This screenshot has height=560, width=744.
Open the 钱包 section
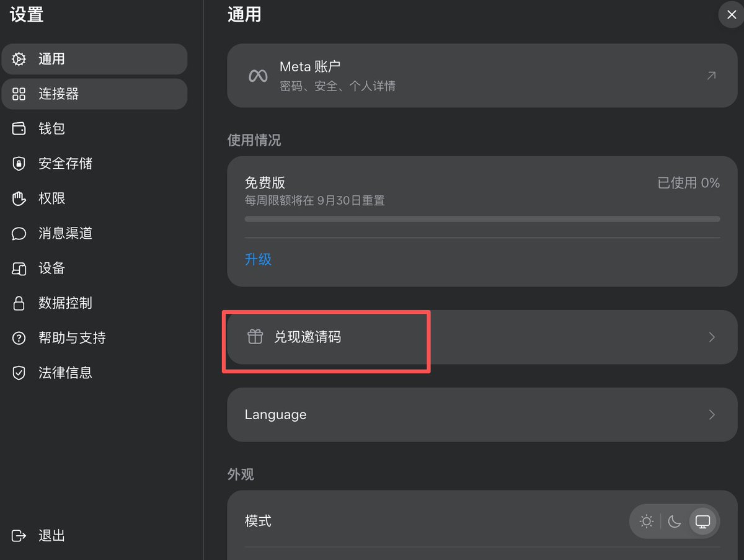(94, 128)
